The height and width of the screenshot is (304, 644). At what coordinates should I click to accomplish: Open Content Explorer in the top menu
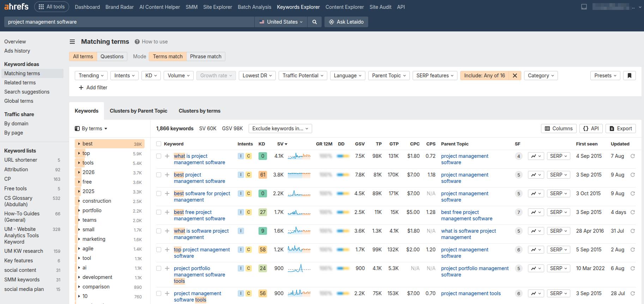click(345, 7)
